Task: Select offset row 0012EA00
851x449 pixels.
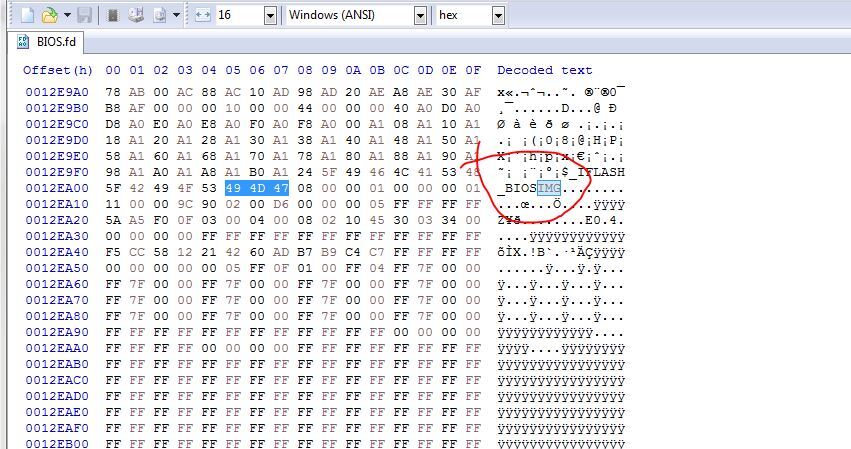Action: (57, 188)
